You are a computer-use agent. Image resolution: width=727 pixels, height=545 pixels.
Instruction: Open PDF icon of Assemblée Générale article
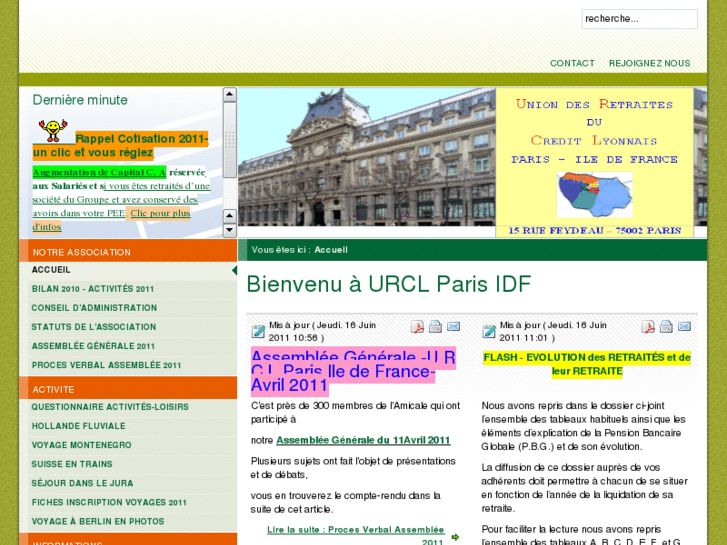pos(417,327)
